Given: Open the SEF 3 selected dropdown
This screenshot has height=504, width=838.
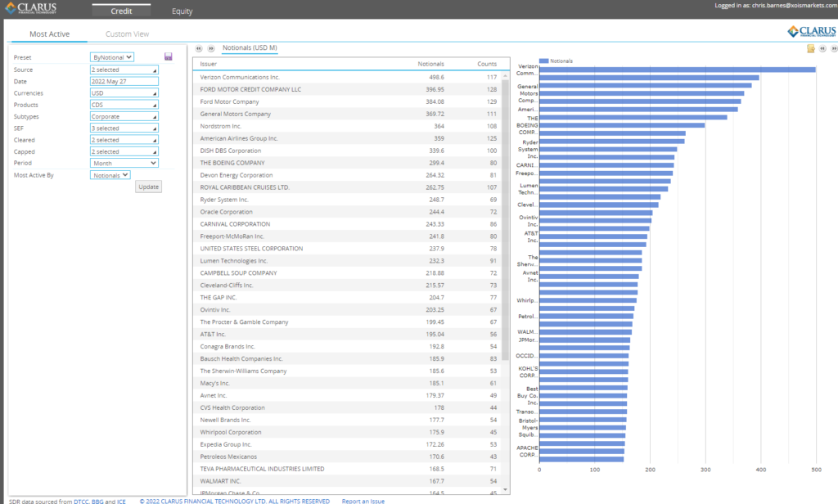Looking at the screenshot, I should [x=124, y=128].
